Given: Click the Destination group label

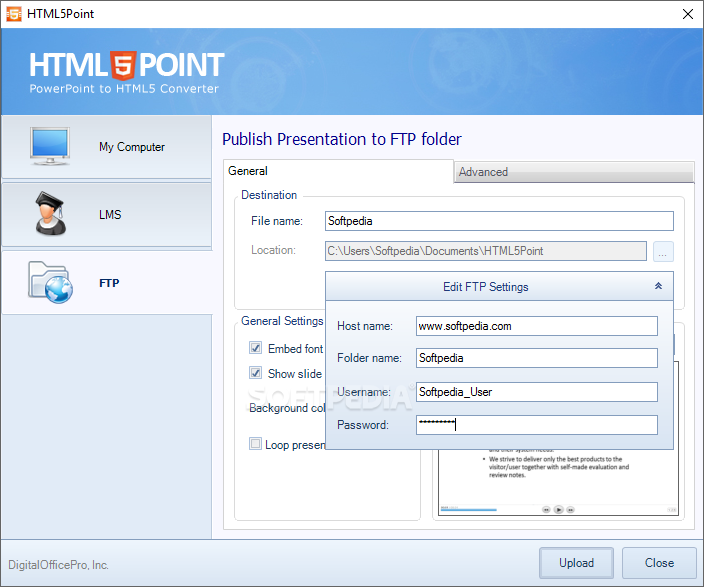Looking at the screenshot, I should click(x=269, y=195).
